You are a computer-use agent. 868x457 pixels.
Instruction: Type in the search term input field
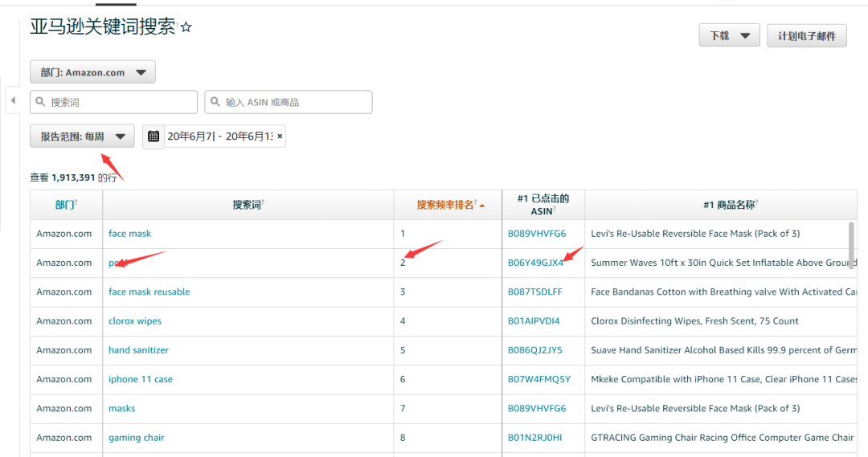[x=121, y=102]
